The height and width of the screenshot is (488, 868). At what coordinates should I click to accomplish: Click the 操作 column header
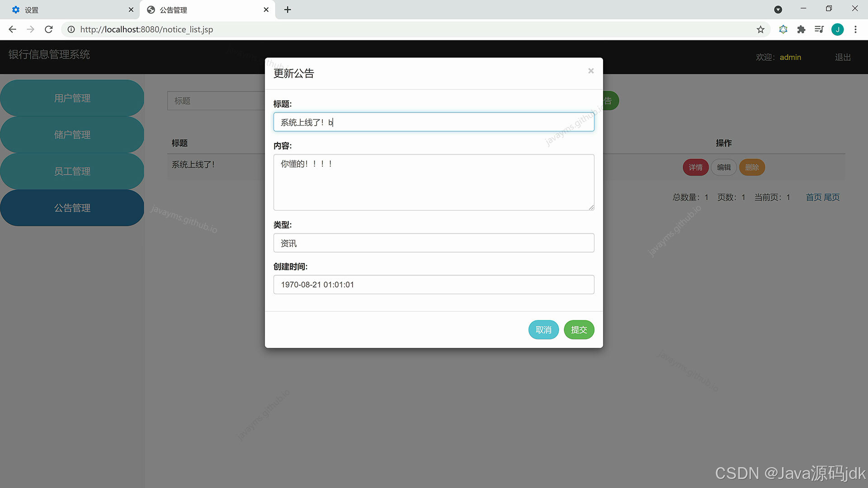click(724, 143)
